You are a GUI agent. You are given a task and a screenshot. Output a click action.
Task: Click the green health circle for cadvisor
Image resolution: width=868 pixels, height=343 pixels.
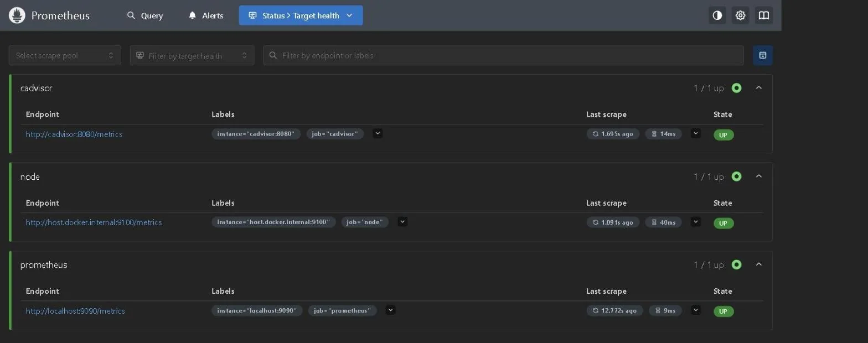click(736, 88)
